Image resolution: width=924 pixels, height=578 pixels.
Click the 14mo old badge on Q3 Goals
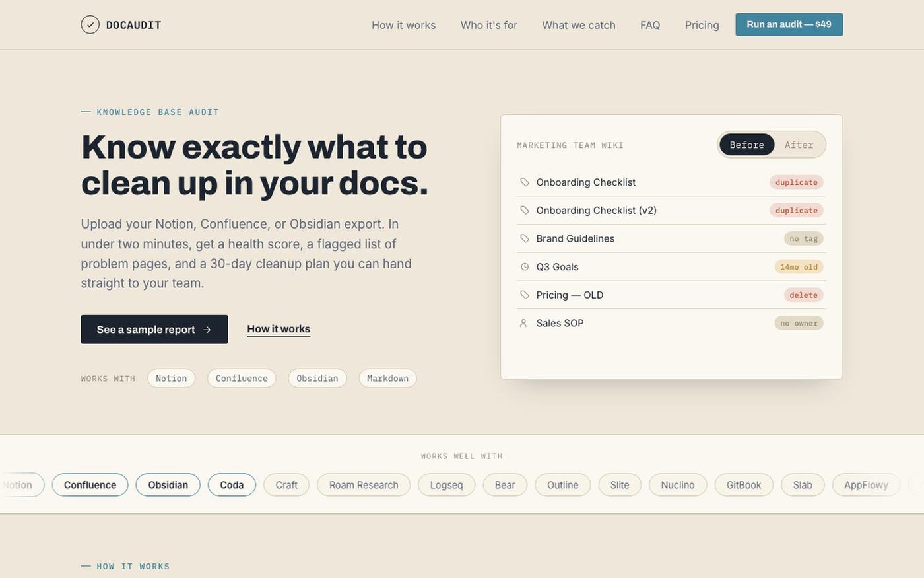799,267
